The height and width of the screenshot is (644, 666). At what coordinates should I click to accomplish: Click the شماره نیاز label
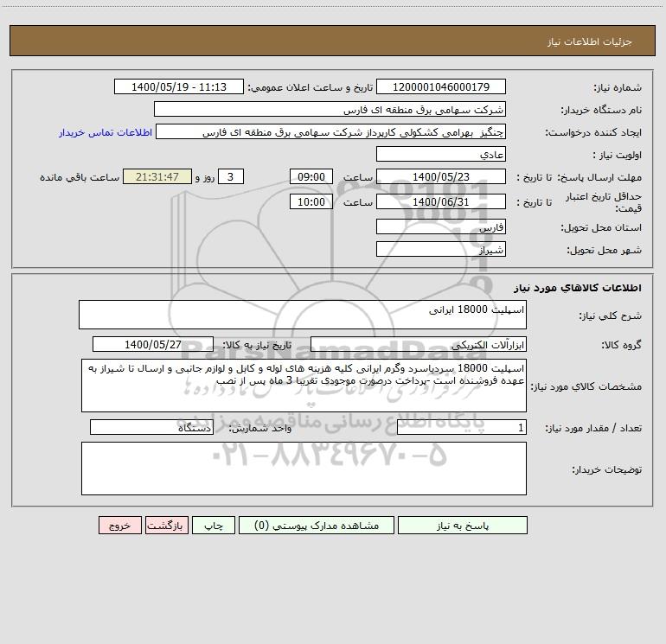pos(618,88)
